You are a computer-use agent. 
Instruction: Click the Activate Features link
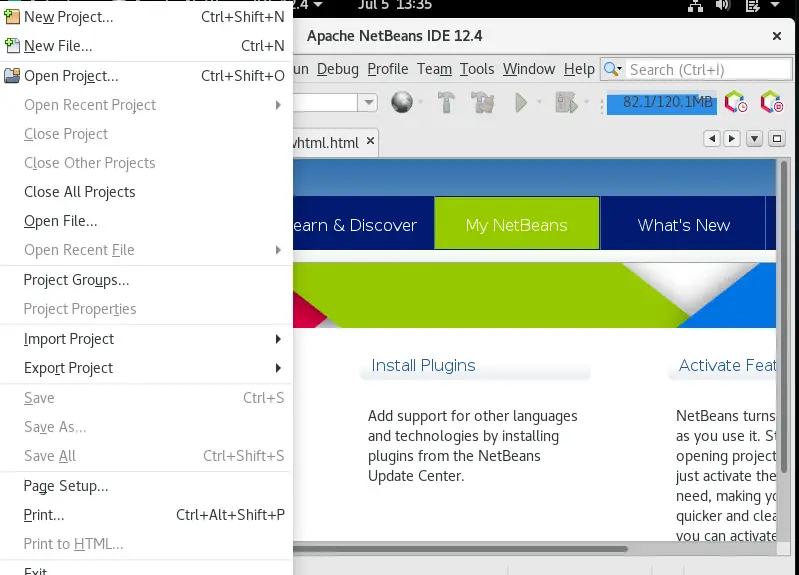point(727,365)
